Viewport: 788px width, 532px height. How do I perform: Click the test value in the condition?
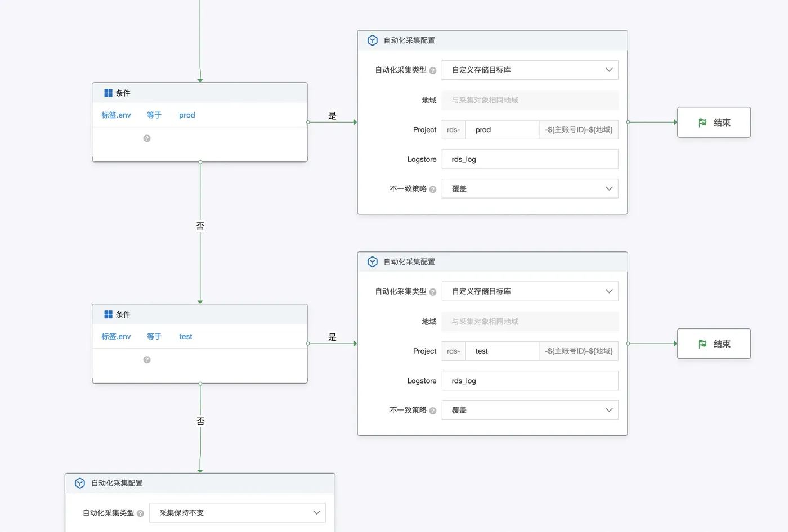[x=186, y=337]
